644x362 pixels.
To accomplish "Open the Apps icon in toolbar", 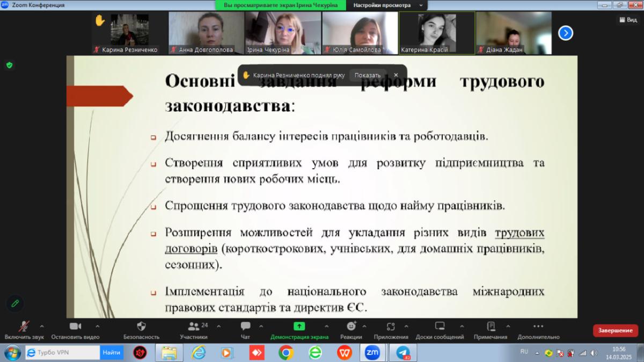I will [x=391, y=327].
